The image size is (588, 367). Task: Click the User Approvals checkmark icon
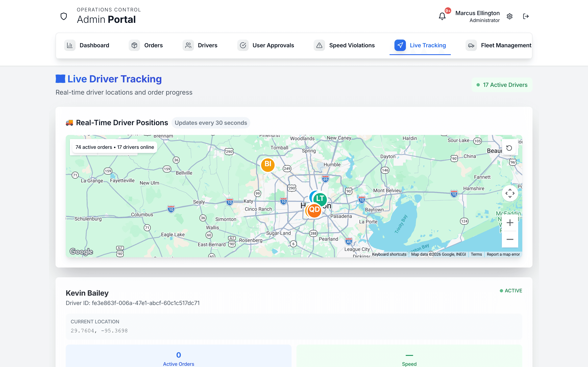(x=243, y=45)
